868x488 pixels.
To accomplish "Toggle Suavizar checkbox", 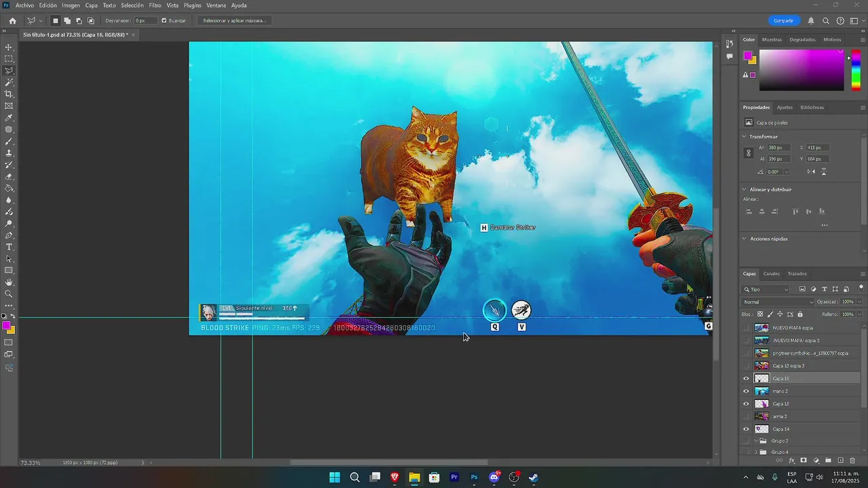I will (x=164, y=20).
